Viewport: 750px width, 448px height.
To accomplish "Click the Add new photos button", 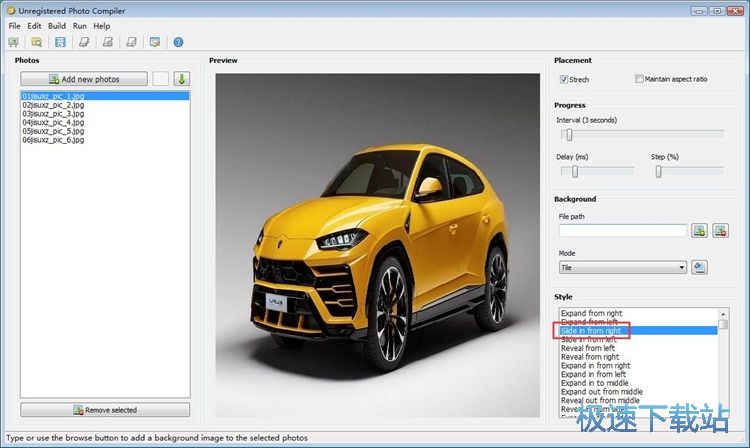I will [84, 79].
